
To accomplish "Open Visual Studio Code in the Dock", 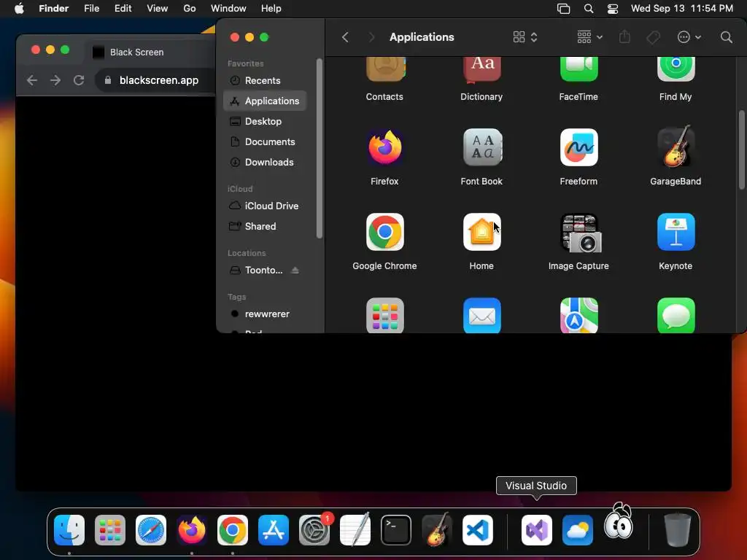I will click(x=478, y=530).
